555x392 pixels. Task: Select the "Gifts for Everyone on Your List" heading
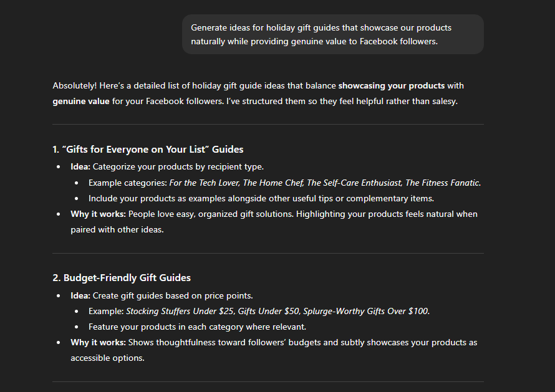pyautogui.click(x=148, y=150)
